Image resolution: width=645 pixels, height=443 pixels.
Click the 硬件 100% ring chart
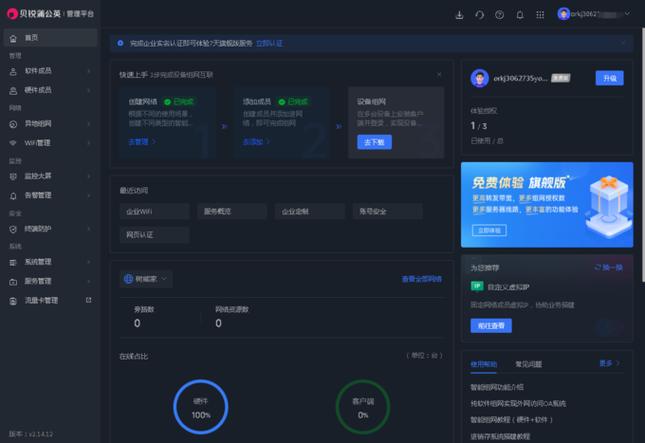click(x=201, y=407)
